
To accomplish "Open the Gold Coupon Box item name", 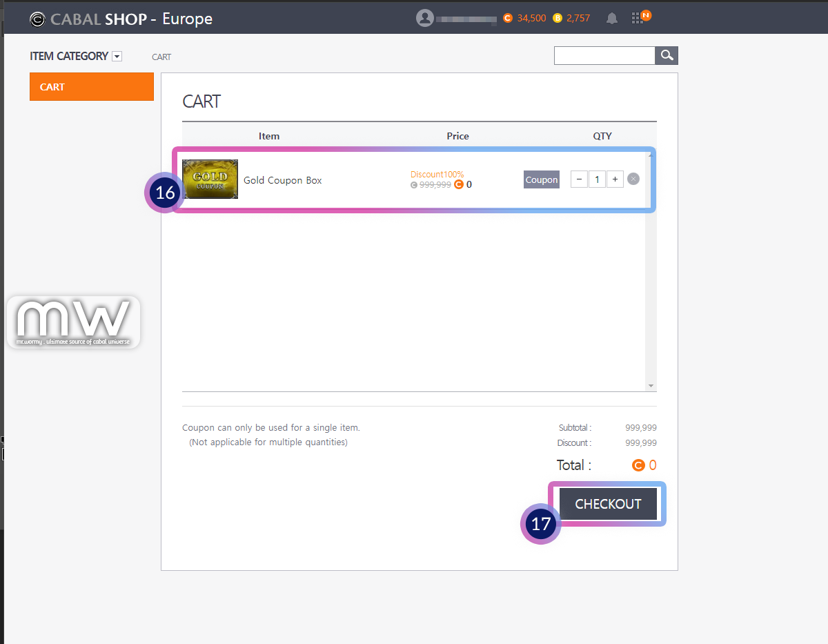I will [x=283, y=180].
